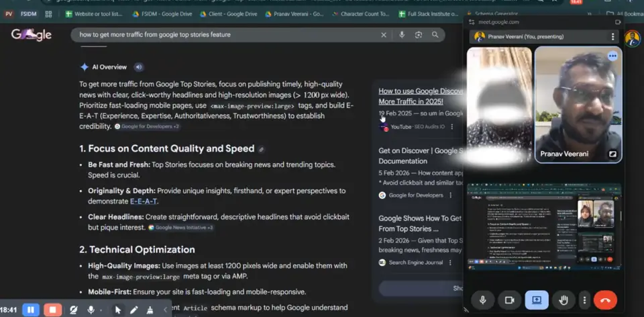The width and height of the screenshot is (644, 317).
Task: Toggle the Meet microphone button
Action: [483, 300]
